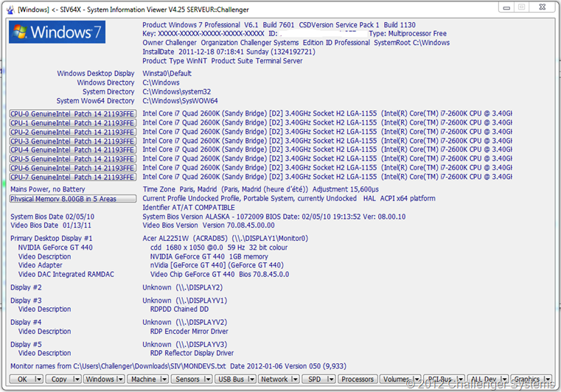This screenshot has height=392, width=561.
Task: Click the CPU-5 GenuineIntel button
Action: point(73,159)
